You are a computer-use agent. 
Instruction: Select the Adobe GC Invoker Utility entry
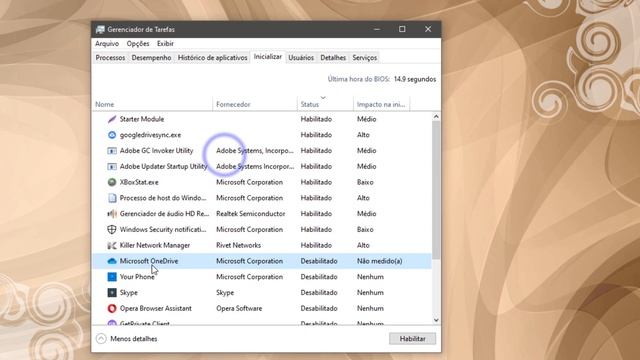(x=156, y=151)
